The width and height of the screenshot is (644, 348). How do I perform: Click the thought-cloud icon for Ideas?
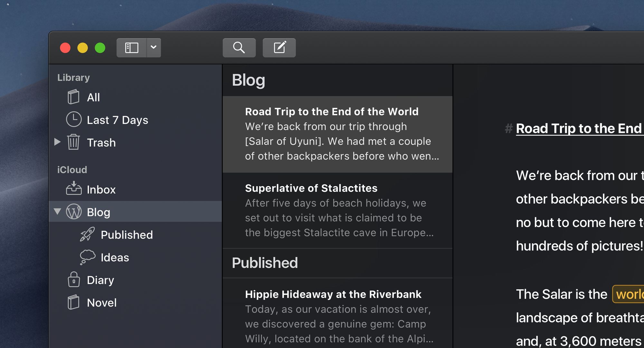88,257
